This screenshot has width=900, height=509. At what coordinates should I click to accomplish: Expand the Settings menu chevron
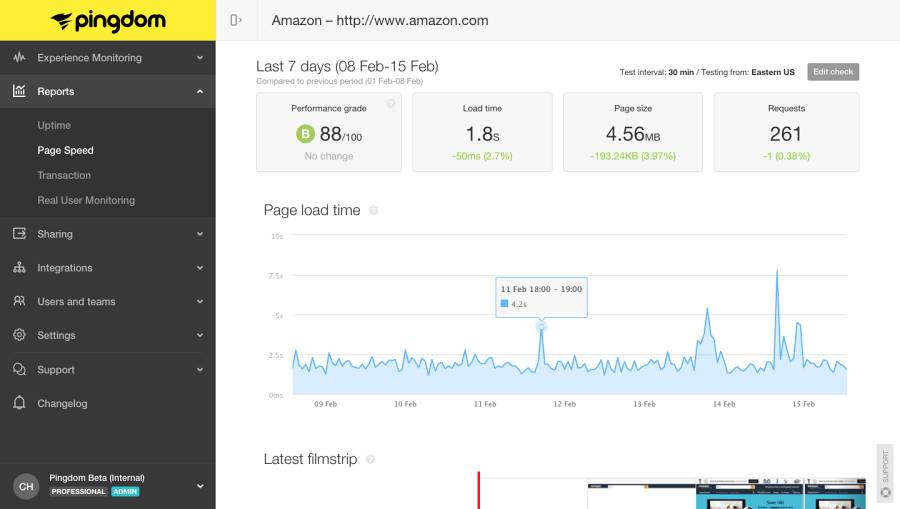click(200, 335)
